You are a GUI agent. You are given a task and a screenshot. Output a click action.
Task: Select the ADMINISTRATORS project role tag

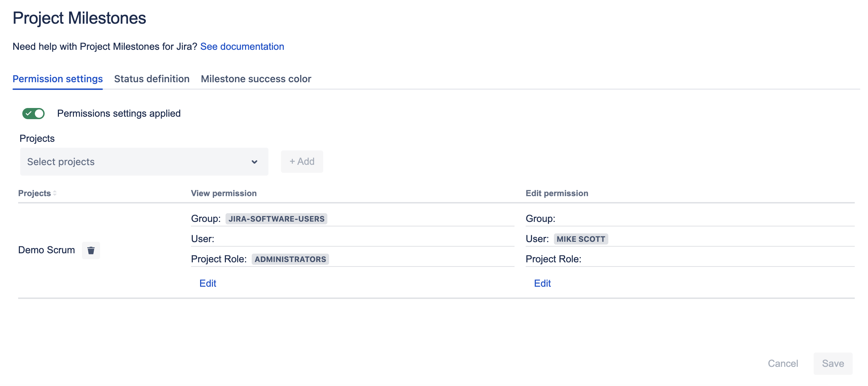pyautogui.click(x=290, y=259)
